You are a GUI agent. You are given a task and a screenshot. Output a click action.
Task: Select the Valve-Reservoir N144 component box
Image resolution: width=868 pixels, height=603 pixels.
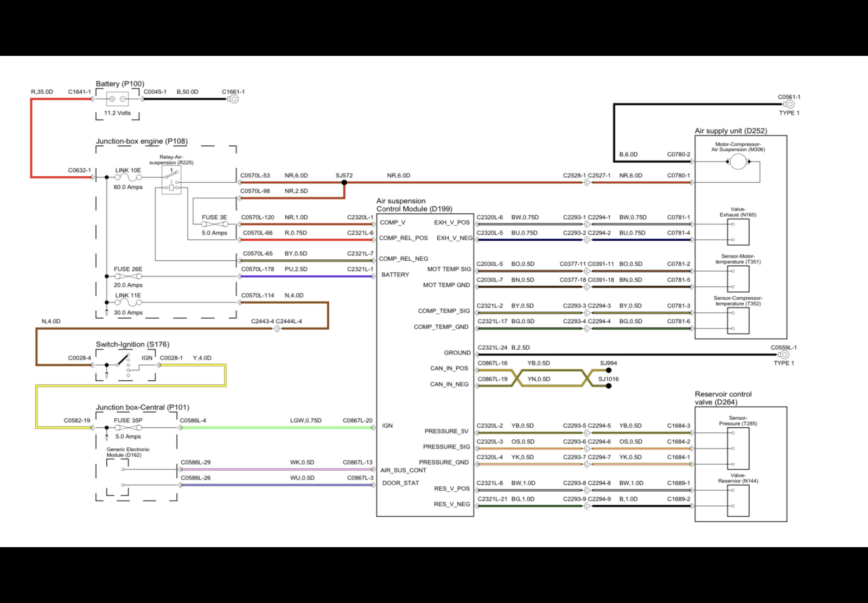pyautogui.click(x=738, y=501)
